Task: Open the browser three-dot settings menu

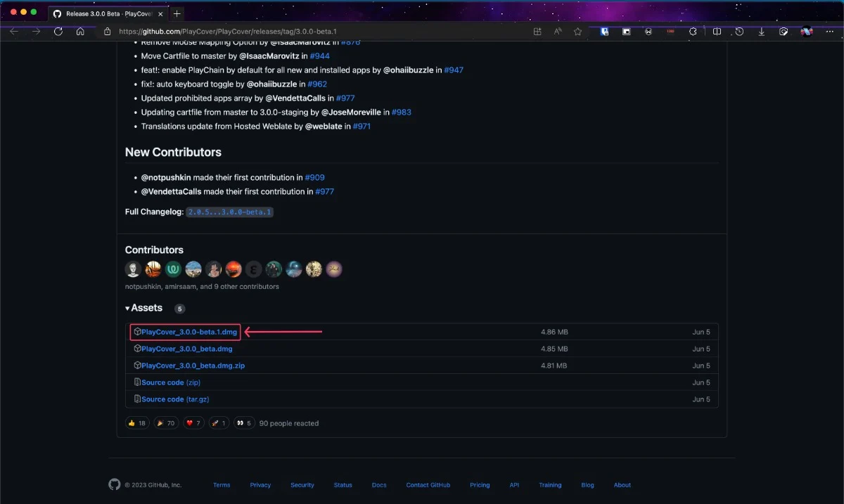Action: (829, 32)
